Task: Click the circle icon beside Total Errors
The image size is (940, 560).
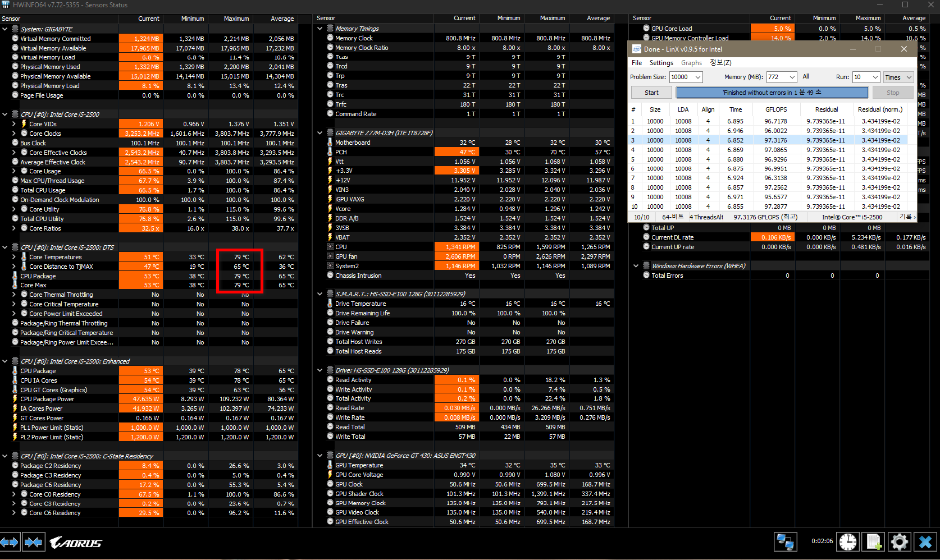Action: (646, 276)
